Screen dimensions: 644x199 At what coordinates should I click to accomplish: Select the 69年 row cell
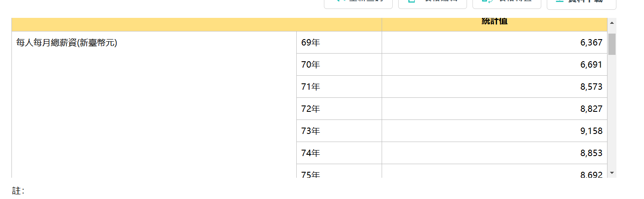pos(339,43)
